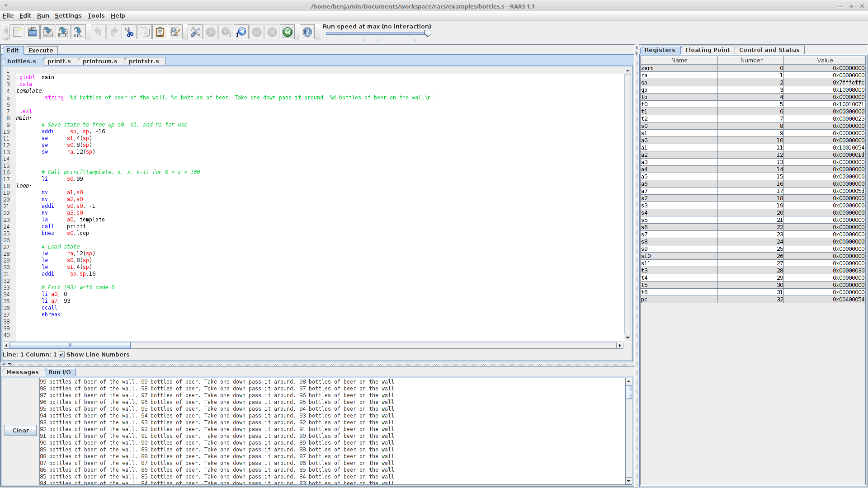
Task: Click the green Reset icon
Action: point(288,32)
